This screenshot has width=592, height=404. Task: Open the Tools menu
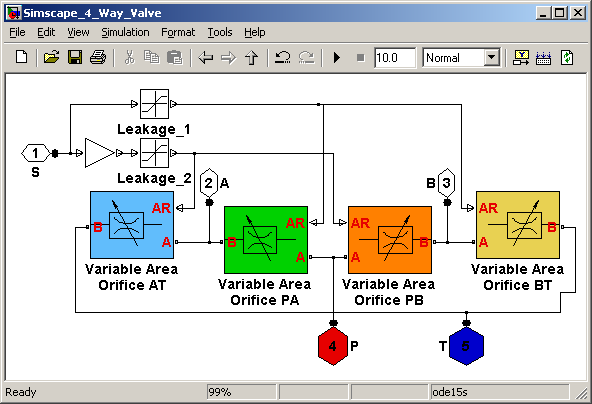tap(220, 32)
